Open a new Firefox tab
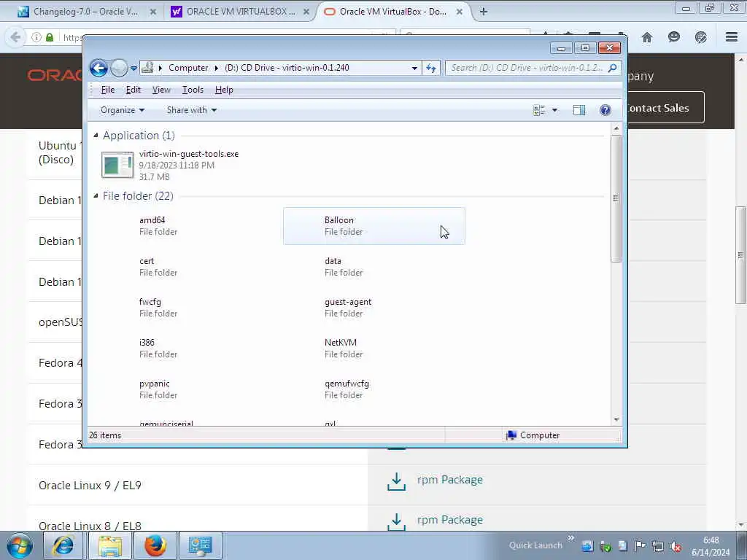This screenshot has height=560, width=747. tap(484, 12)
